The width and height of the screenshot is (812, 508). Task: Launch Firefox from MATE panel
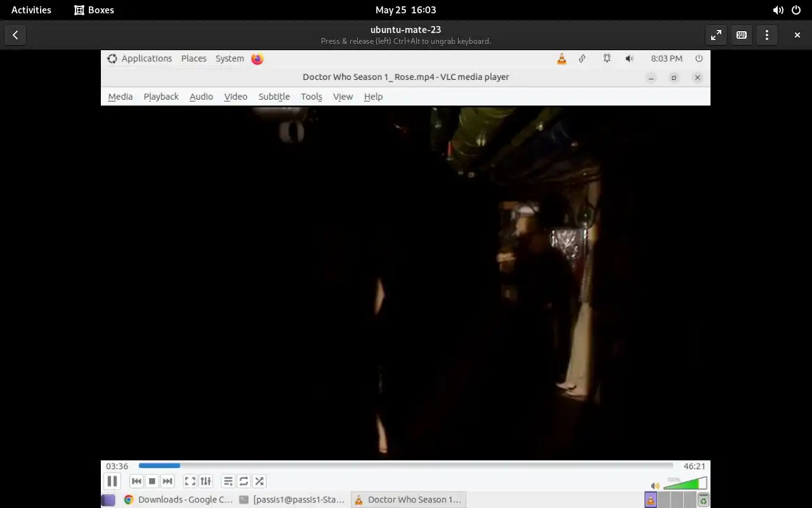click(257, 58)
